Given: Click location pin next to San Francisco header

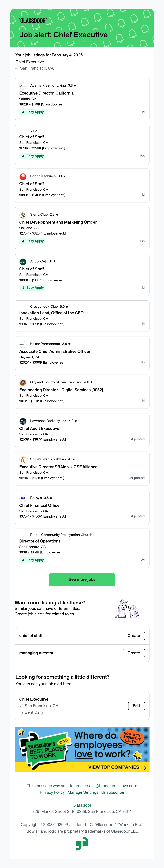Looking at the screenshot, I should click(x=17, y=68).
